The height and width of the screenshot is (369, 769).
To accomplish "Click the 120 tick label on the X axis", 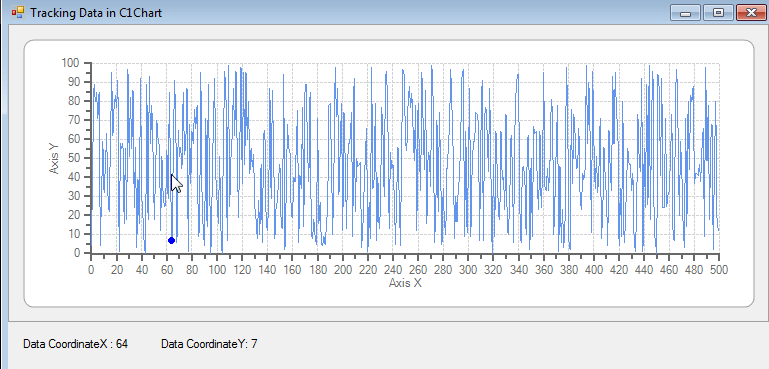I will click(x=241, y=270).
